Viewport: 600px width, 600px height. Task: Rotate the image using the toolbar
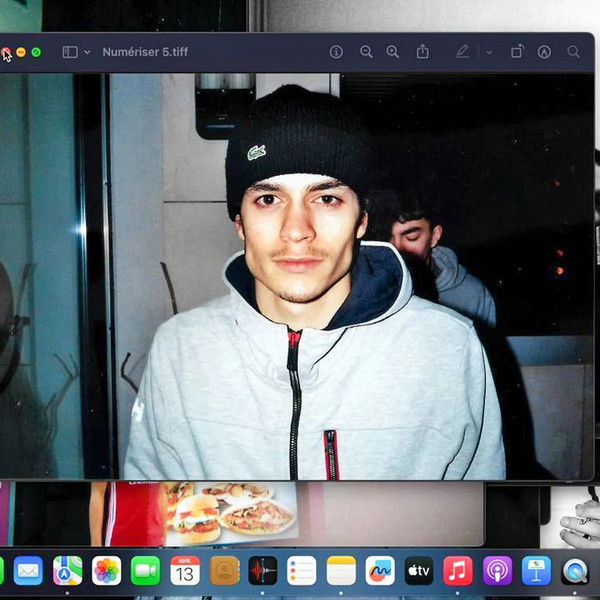517,52
